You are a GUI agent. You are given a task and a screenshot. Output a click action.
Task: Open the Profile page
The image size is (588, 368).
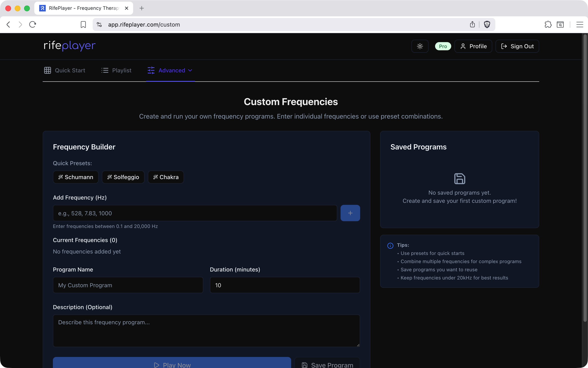coord(473,46)
